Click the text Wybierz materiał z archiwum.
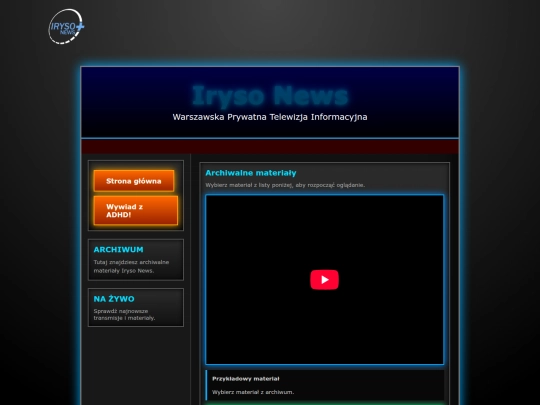 click(x=253, y=392)
